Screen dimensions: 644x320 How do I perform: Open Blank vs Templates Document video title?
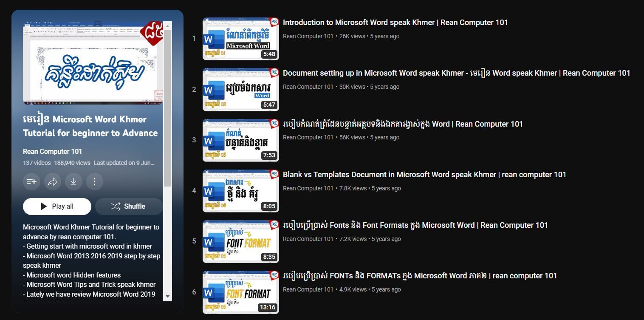(424, 175)
